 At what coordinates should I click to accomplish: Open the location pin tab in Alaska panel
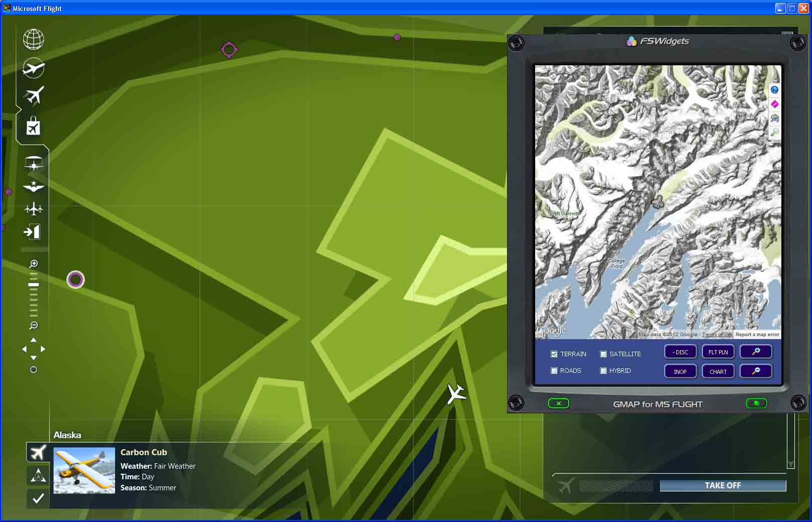(38, 475)
